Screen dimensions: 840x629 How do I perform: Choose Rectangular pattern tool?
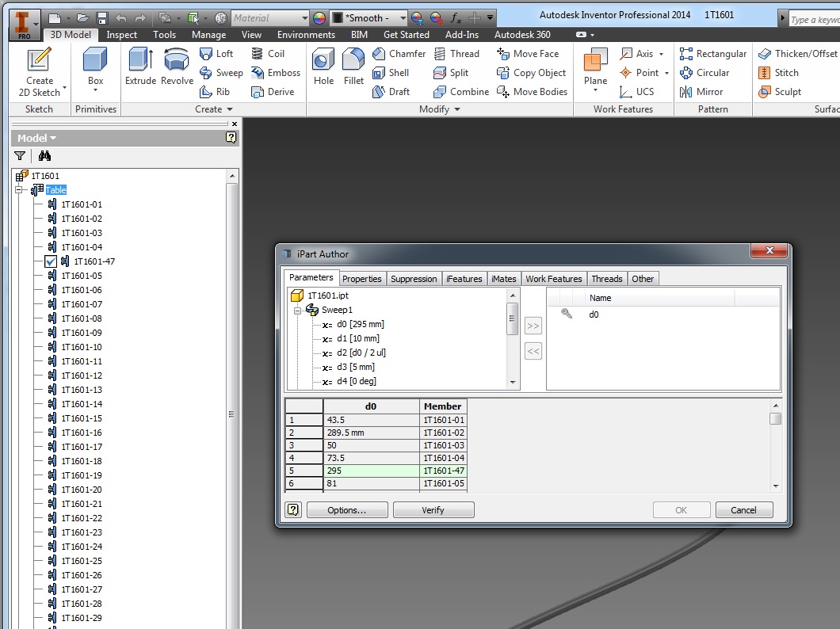(713, 54)
